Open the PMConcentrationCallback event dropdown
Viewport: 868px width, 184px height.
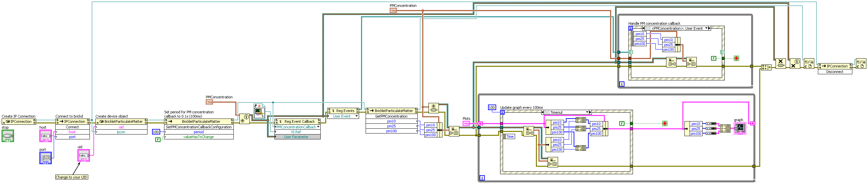coord(318,127)
